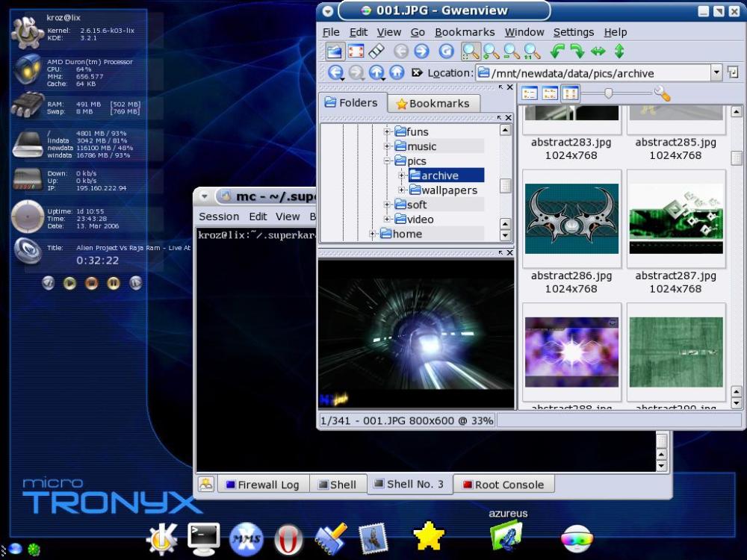Open the abstract287.jpg thumbnail
Screen dimensions: 747x560
676,219
